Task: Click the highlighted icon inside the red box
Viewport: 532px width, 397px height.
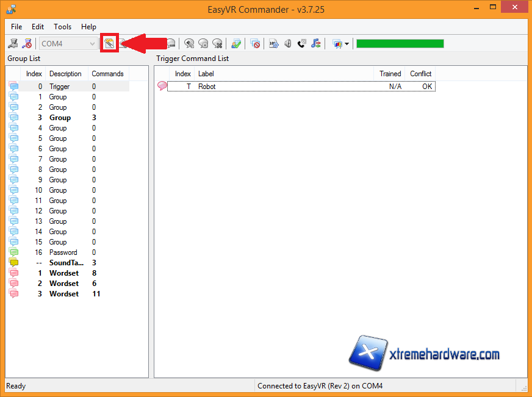Action: [x=109, y=43]
